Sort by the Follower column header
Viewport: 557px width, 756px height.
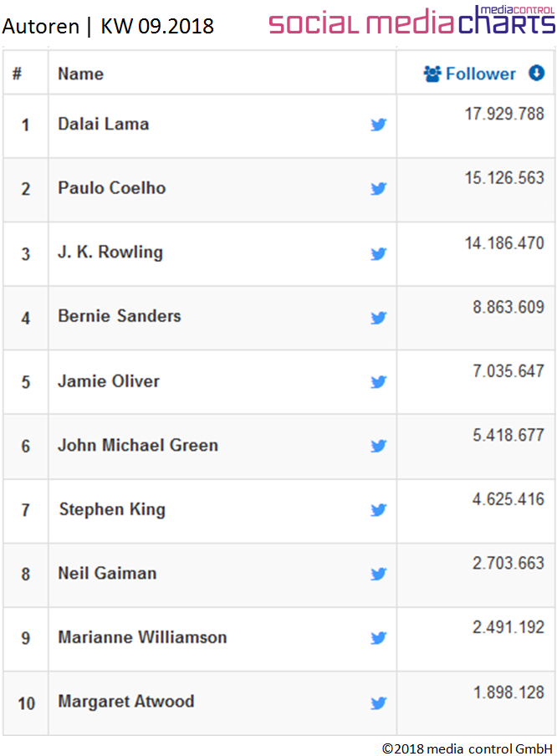coord(480,74)
